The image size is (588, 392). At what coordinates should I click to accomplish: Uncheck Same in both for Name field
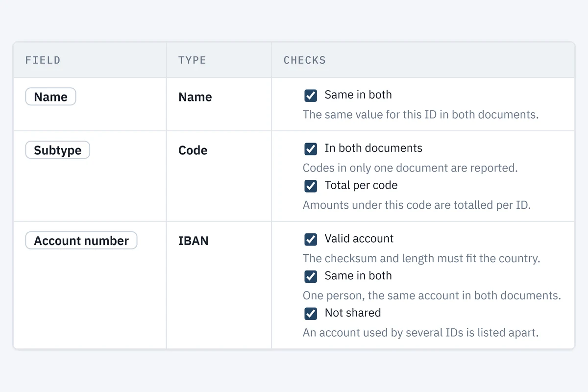click(311, 96)
